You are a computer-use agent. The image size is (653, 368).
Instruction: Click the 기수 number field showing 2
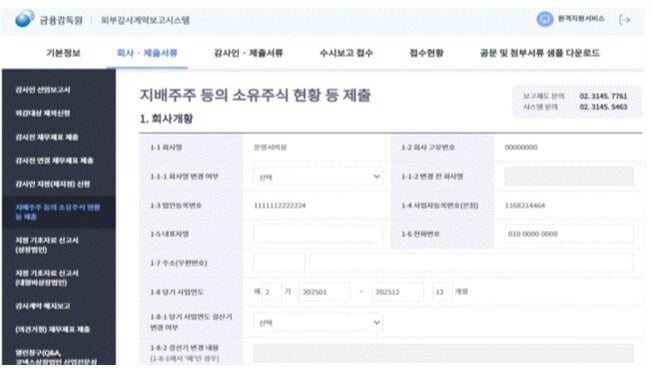coord(272,292)
